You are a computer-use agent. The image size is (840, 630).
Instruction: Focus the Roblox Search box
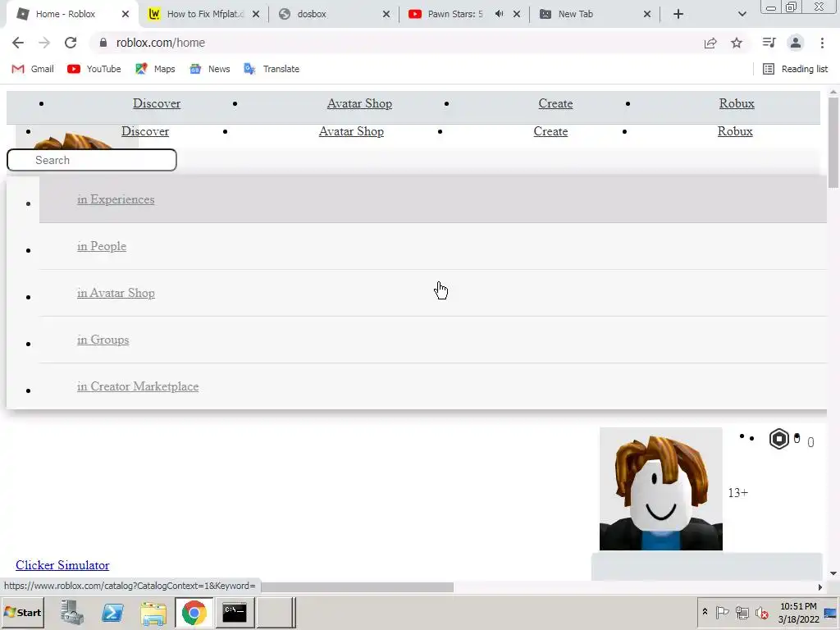tap(92, 160)
